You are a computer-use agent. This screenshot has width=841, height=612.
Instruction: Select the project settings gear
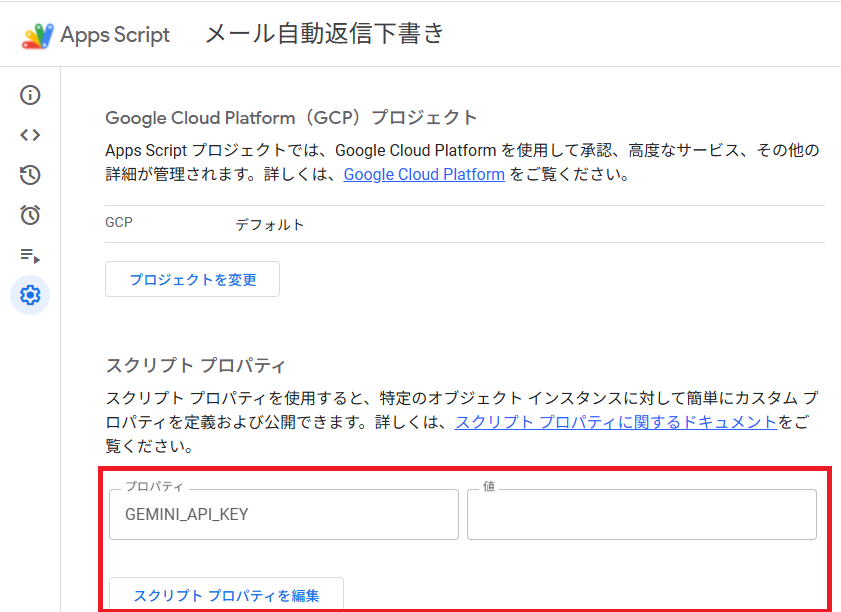point(30,295)
